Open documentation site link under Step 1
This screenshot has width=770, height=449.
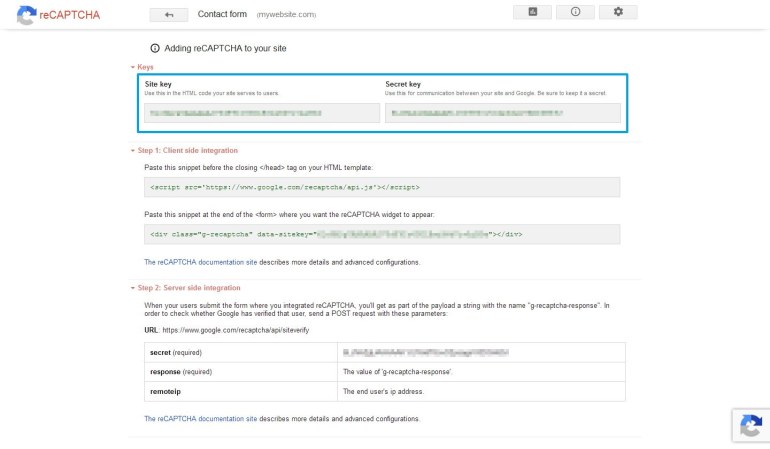(x=200, y=262)
